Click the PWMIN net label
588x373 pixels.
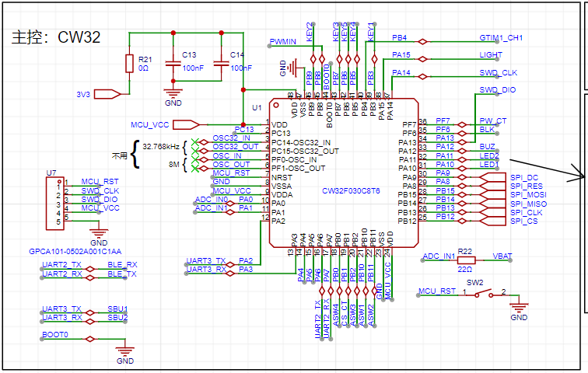coord(283,41)
